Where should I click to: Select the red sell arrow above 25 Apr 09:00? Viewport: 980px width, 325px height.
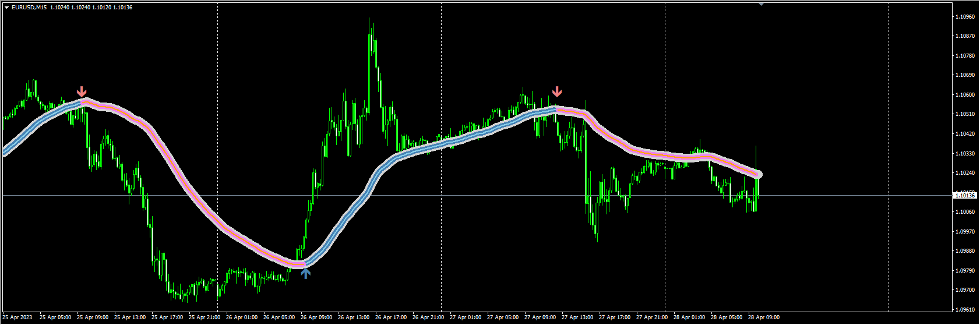click(x=82, y=91)
